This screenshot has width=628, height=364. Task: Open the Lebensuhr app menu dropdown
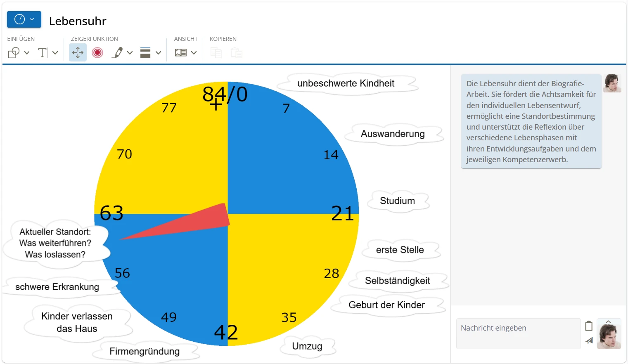pos(32,19)
